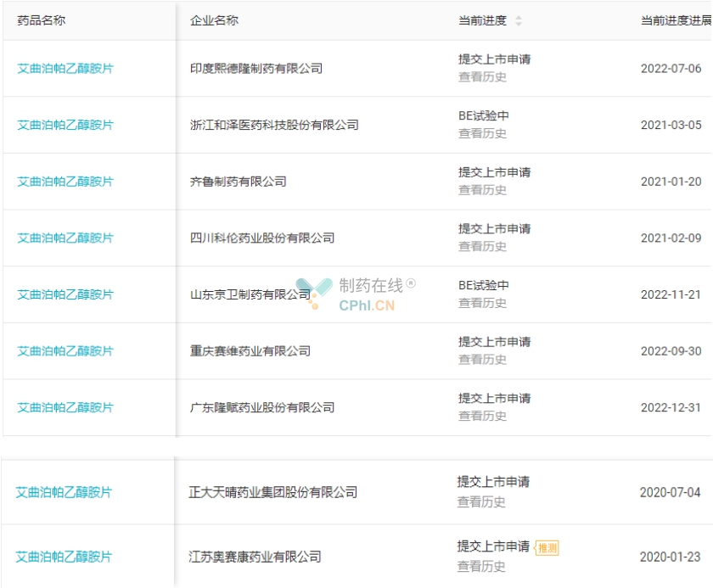Select company name 四川科伦药业股份有限公司
Viewport: 713px width, 588px height.
tap(262, 238)
